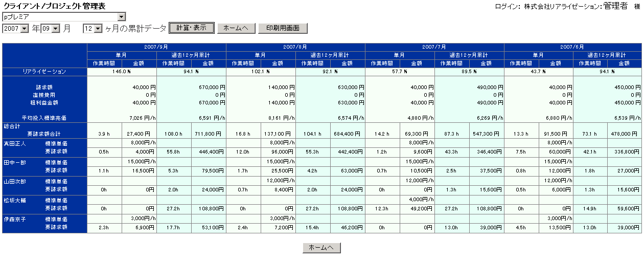This screenshot has height=261, width=644.
Task: Select the 山田次郎 row label
Action: tap(14, 182)
